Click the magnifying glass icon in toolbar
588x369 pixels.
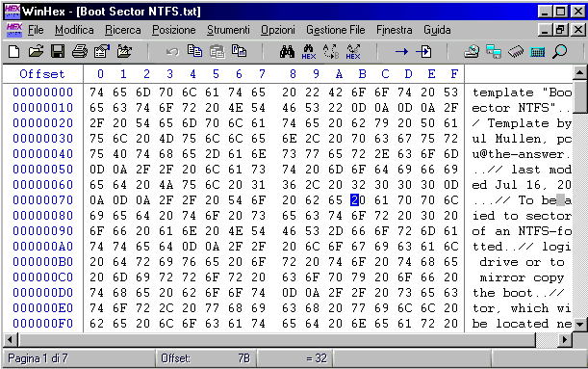[559, 51]
